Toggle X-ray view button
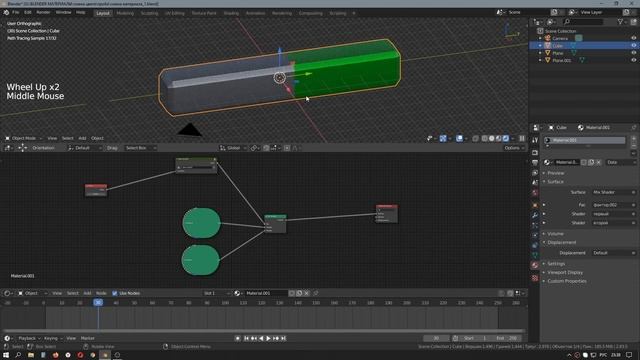 tap(476, 138)
